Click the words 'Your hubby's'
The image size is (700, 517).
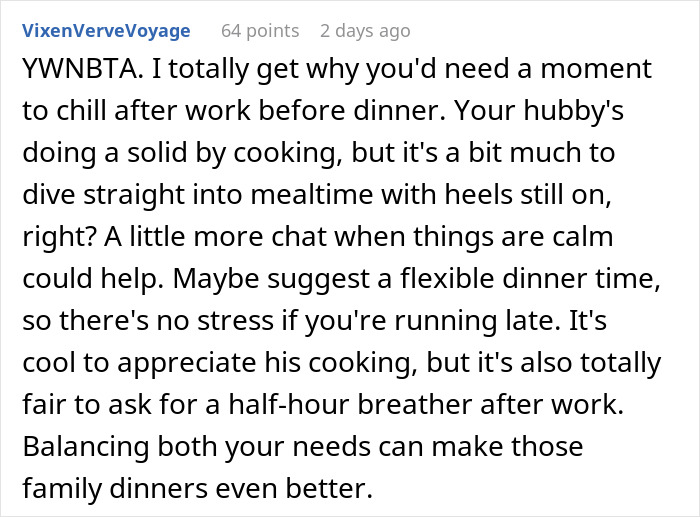(x=539, y=111)
